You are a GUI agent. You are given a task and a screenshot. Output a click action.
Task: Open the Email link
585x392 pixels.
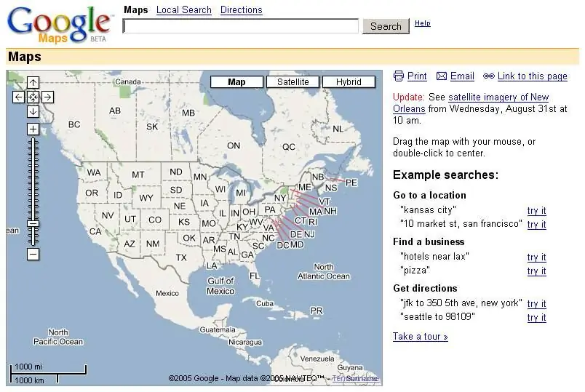tap(462, 76)
